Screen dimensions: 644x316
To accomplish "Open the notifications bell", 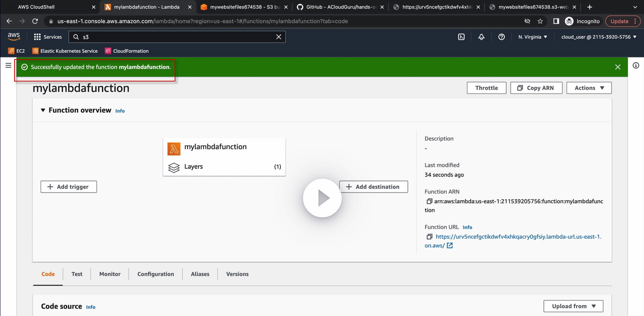I will 481,37.
